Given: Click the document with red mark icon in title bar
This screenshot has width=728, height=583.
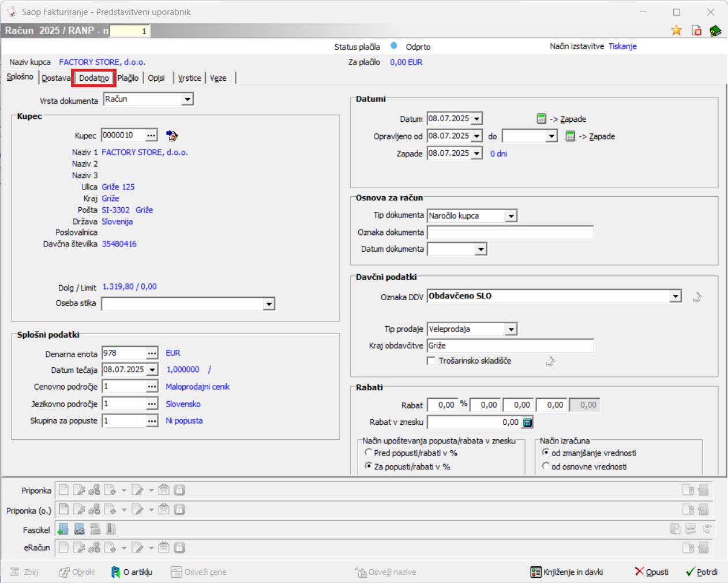Looking at the screenshot, I should (x=696, y=31).
